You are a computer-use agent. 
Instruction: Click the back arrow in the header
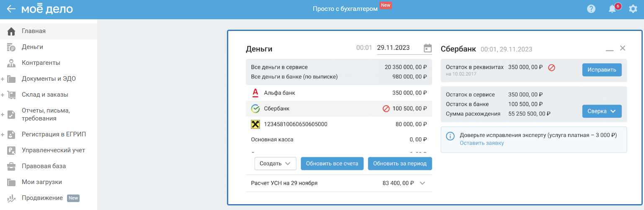click(x=11, y=9)
